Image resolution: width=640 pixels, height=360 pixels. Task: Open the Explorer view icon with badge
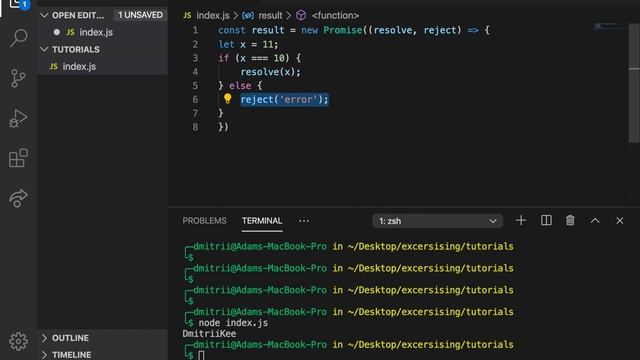[18, 4]
